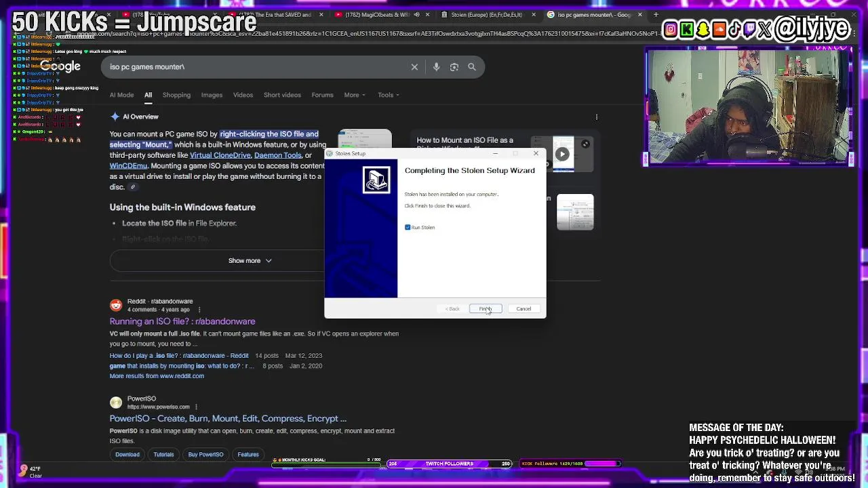Switch to the MagiCXbeats YouTube browser tab

(380, 14)
